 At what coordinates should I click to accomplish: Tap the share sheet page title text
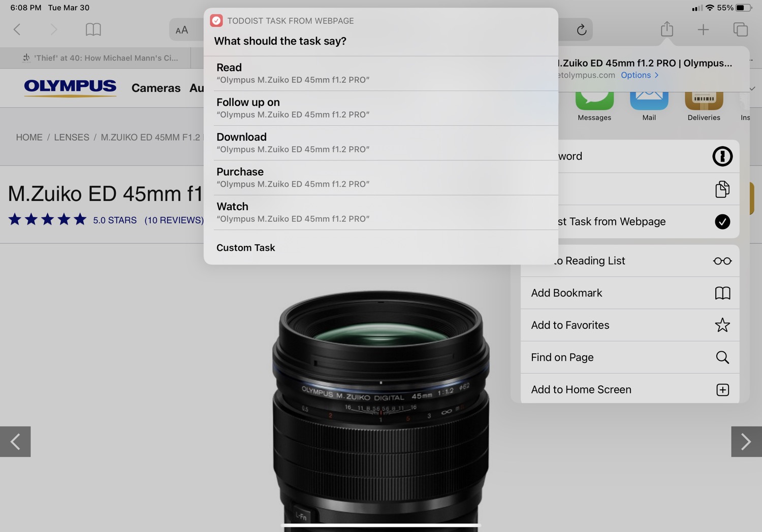click(x=645, y=63)
